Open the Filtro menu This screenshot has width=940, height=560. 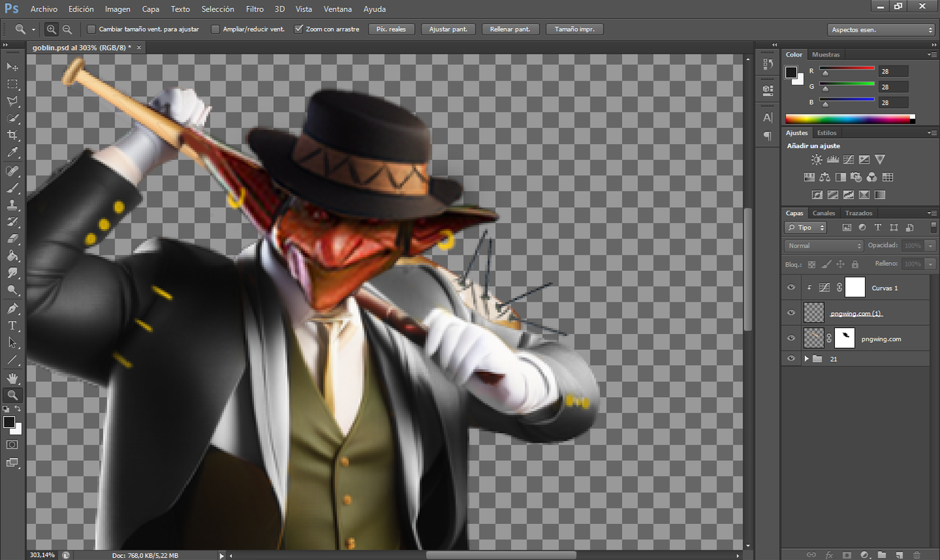(255, 10)
